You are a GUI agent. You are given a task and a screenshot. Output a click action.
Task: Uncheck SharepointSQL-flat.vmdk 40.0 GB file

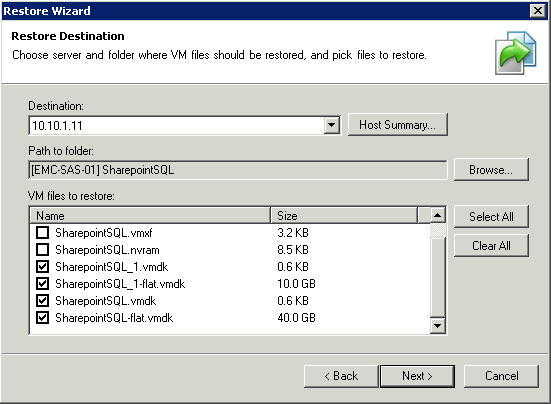43,318
